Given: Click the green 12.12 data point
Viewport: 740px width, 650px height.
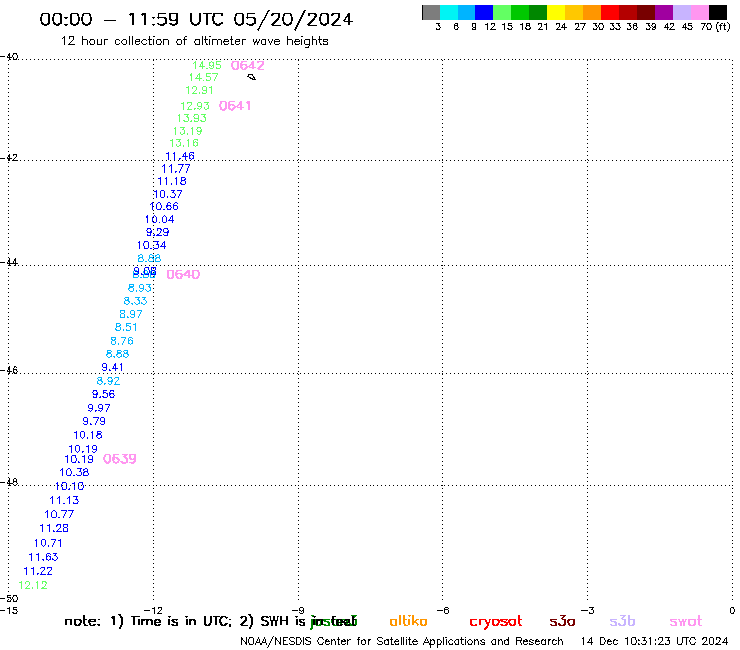Looking at the screenshot, I should (x=33, y=585).
